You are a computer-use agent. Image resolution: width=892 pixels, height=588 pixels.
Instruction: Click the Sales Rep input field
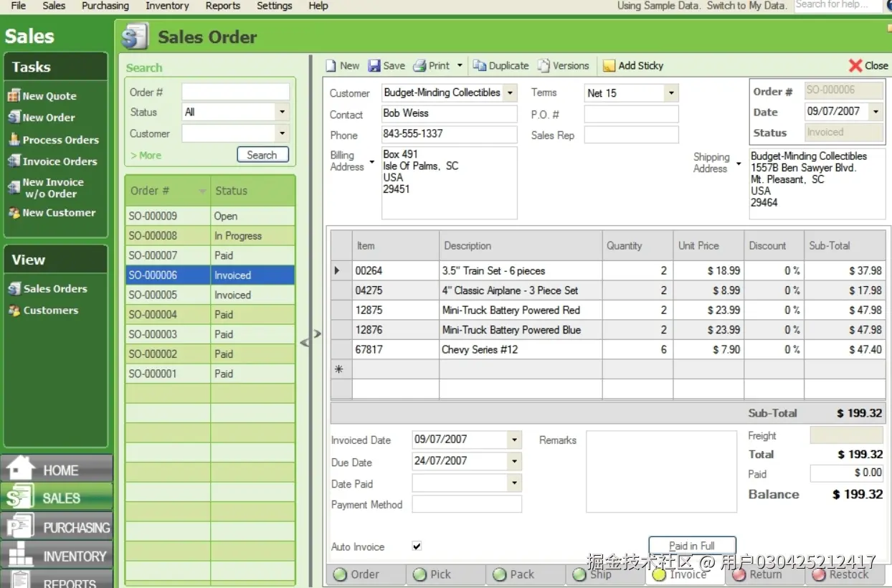tap(631, 135)
